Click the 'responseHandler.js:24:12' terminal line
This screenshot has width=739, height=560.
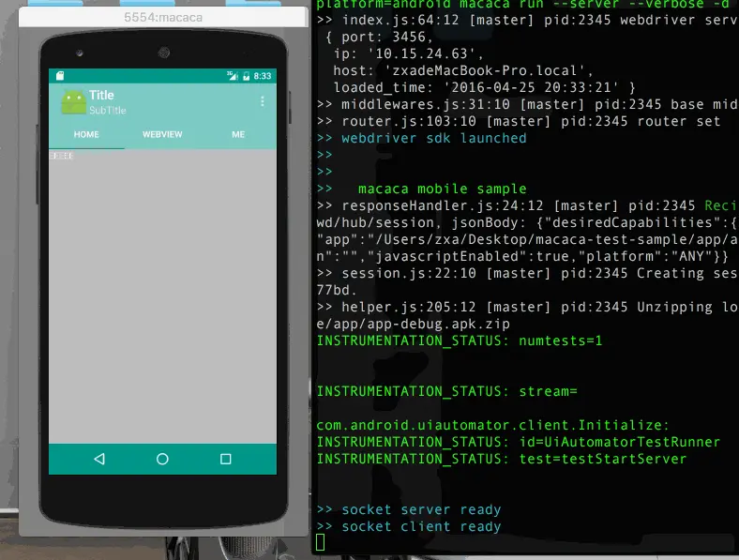(527, 205)
